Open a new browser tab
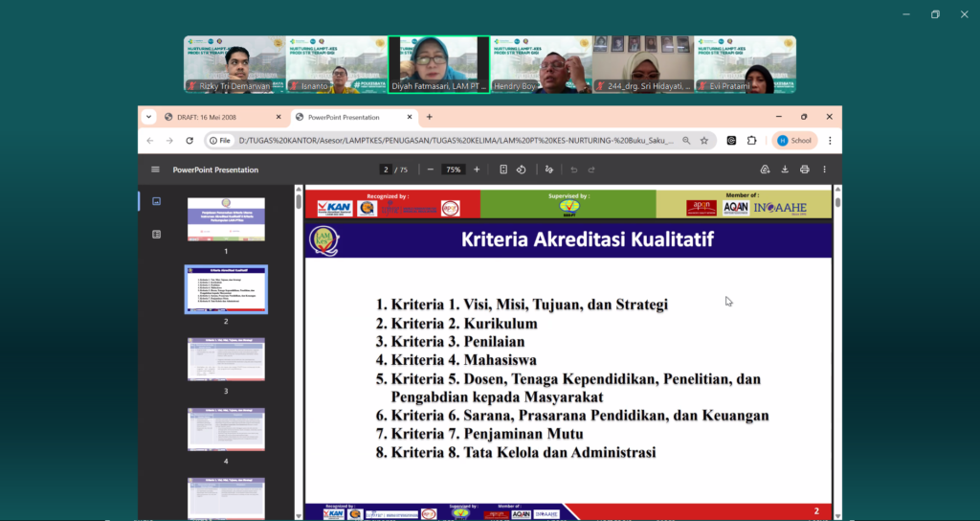The height and width of the screenshot is (521, 980). pos(430,117)
